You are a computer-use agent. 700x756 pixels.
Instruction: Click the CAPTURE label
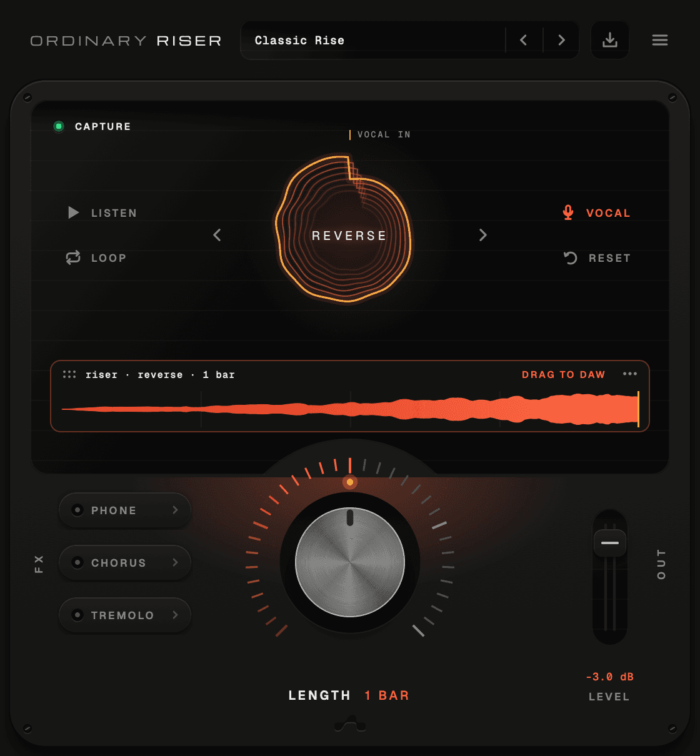click(102, 126)
